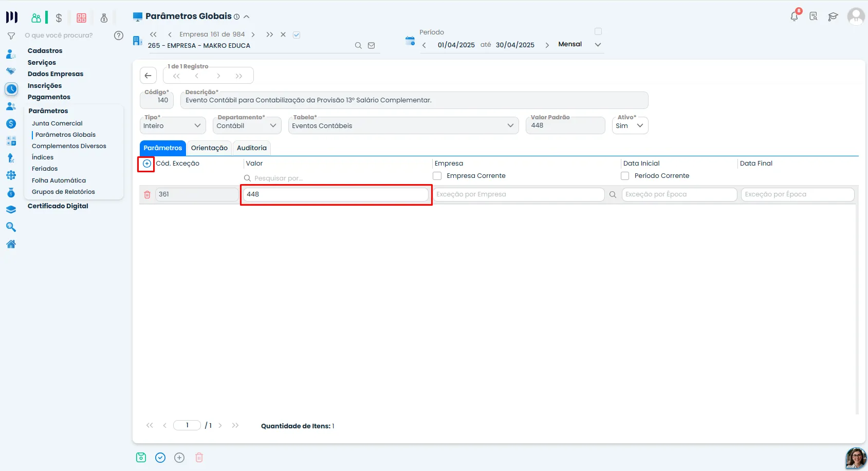This screenshot has height=471, width=868.
Task: Click the company search magnifier icon
Action: coord(358,45)
